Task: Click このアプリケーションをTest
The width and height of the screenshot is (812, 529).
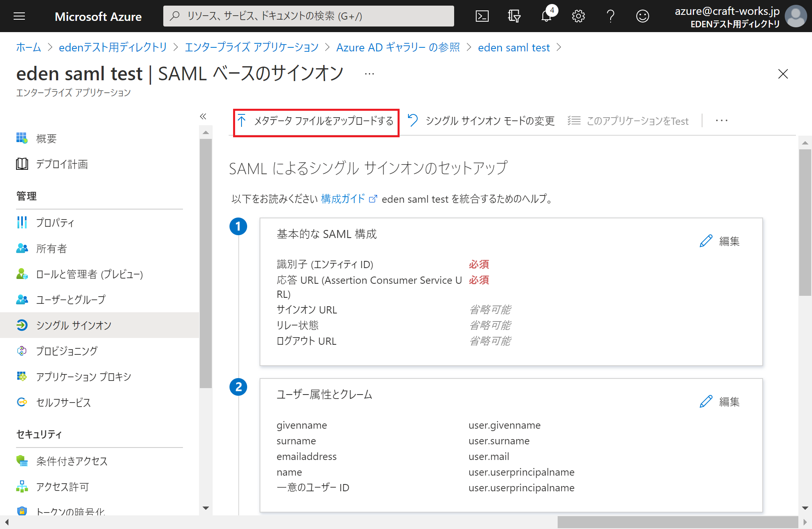Action: point(628,121)
